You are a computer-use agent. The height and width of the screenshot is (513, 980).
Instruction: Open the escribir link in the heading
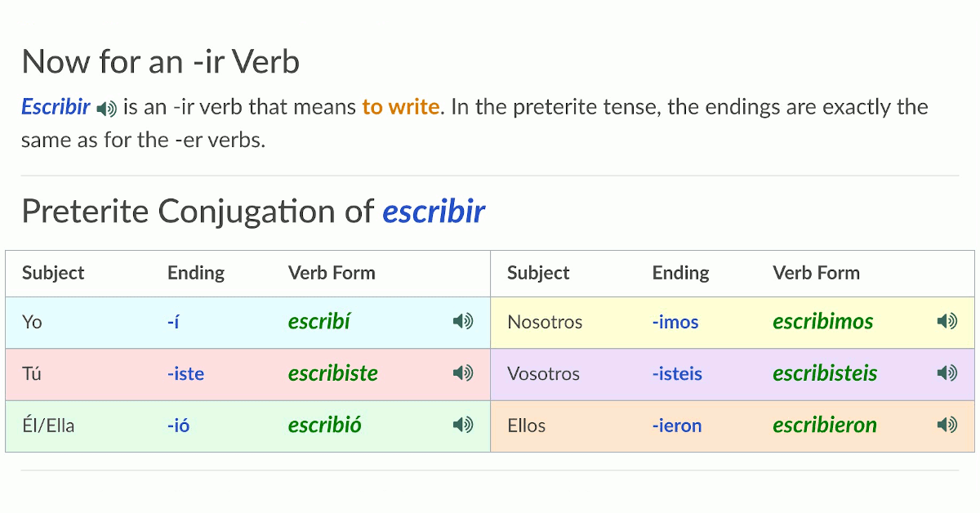tap(434, 211)
